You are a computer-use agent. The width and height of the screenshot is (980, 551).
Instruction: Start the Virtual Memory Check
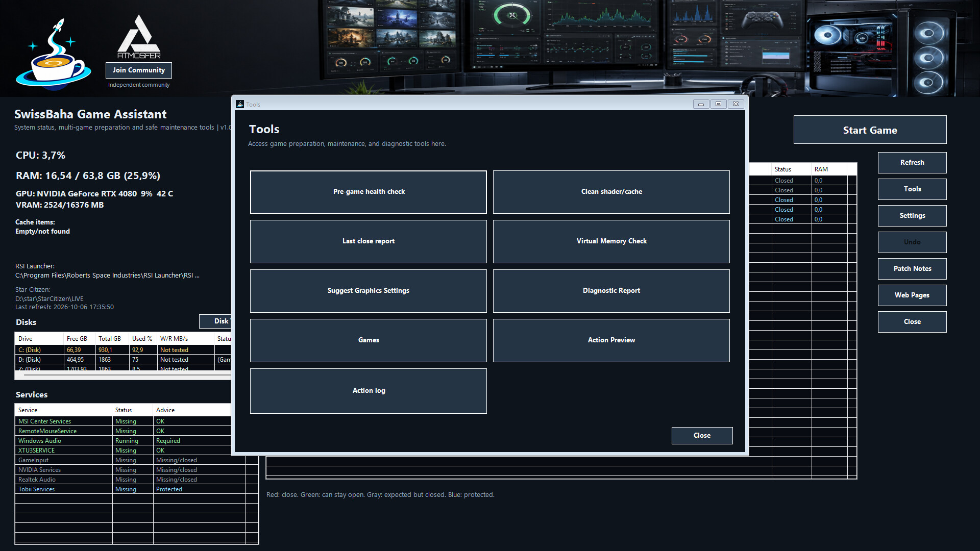(x=611, y=241)
